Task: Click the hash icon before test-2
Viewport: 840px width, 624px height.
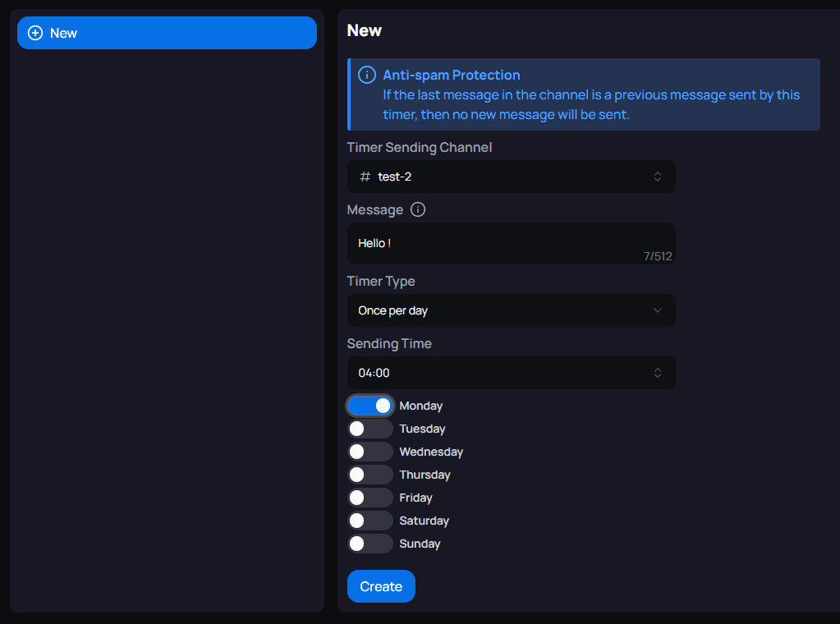Action: [x=365, y=177]
